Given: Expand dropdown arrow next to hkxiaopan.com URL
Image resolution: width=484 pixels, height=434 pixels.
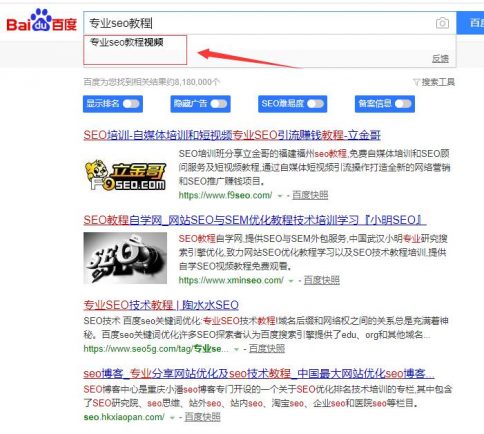Looking at the screenshot, I should [172, 418].
